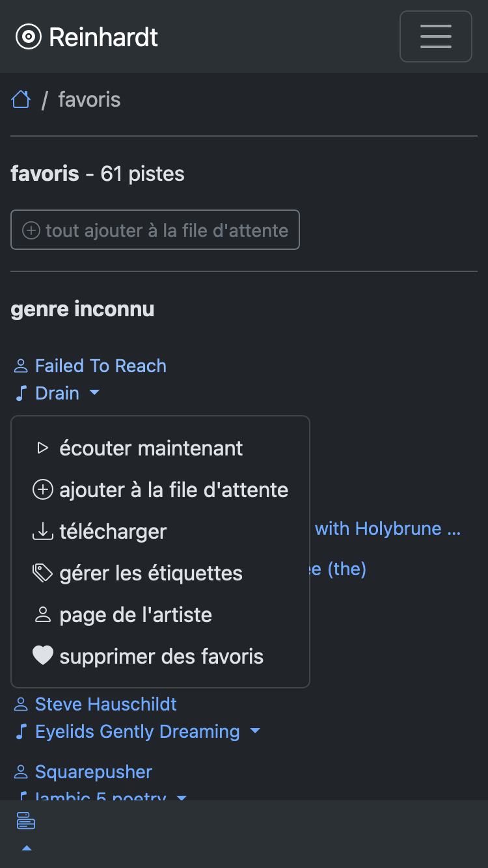Expand the Eyelids Gently Dreaming dropdown

tap(255, 731)
